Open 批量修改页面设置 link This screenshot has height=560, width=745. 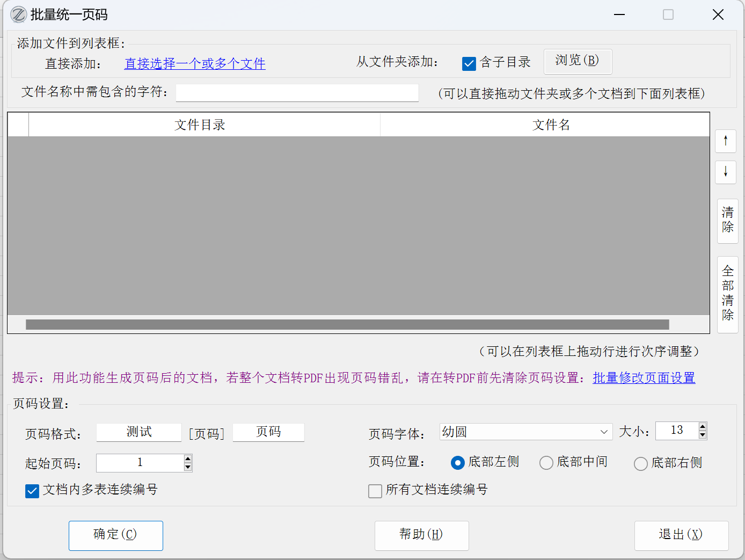(644, 378)
